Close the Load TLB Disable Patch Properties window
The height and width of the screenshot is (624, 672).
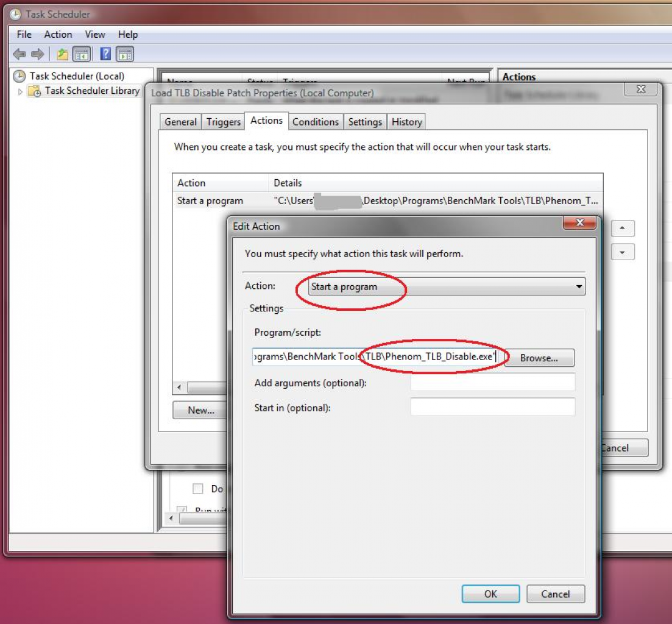pyautogui.click(x=641, y=89)
